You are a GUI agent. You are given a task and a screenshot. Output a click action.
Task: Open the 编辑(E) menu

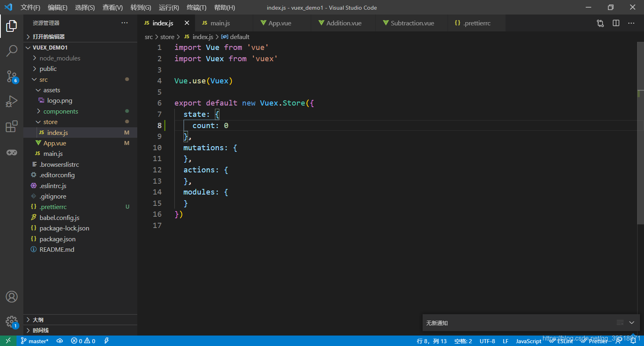coord(58,8)
